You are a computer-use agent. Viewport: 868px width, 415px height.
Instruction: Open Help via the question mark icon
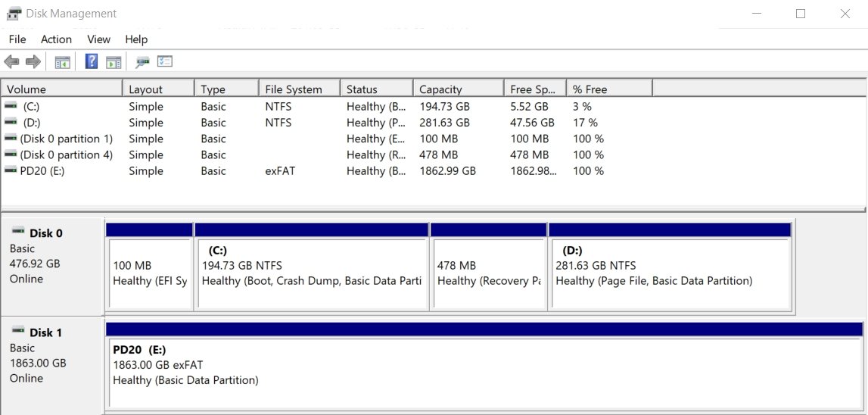(x=92, y=61)
